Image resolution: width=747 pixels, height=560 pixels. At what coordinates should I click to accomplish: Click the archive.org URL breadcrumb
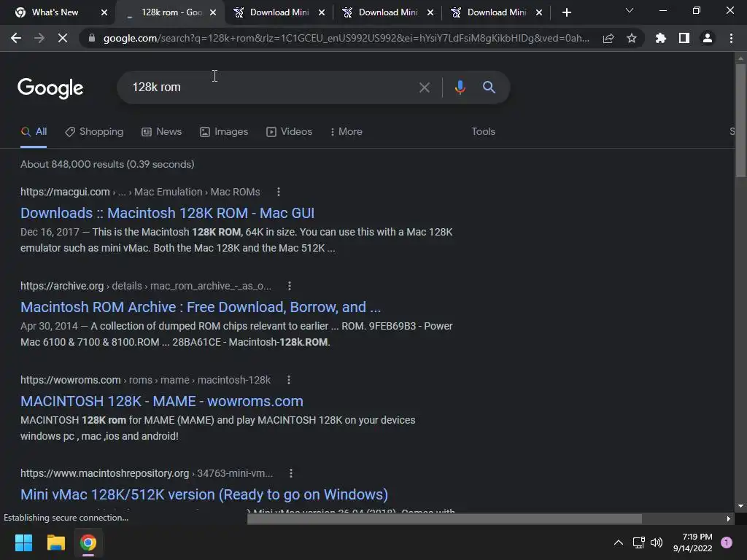point(146,286)
